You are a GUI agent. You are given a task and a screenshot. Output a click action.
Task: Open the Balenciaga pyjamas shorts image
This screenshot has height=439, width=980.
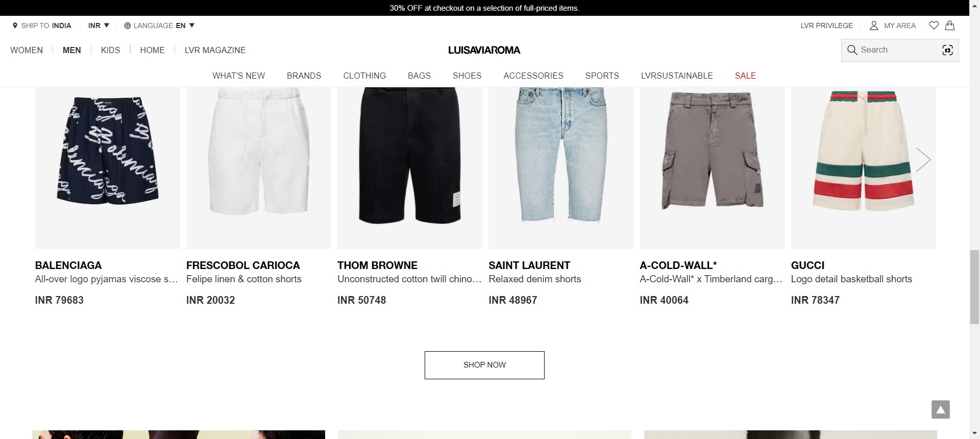pyautogui.click(x=108, y=168)
